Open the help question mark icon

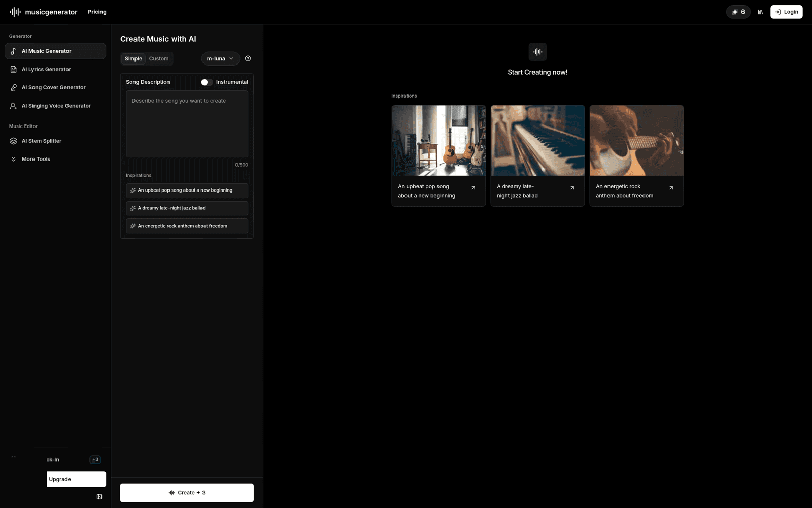pyautogui.click(x=248, y=58)
